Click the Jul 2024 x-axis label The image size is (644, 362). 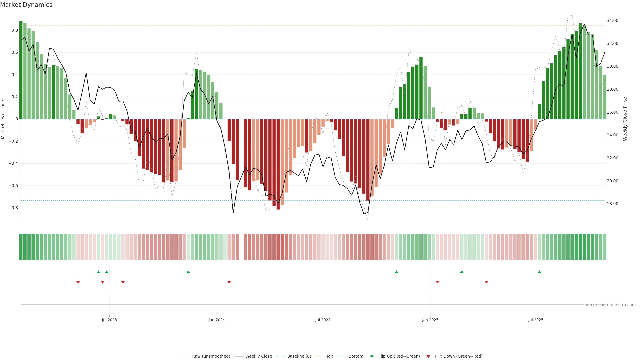coord(323,320)
